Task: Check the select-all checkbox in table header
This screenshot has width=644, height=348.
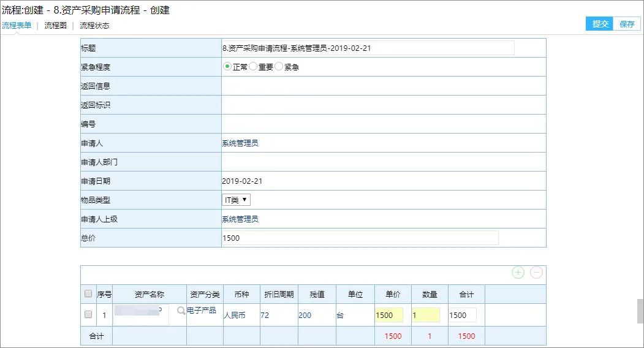Action: [x=88, y=293]
